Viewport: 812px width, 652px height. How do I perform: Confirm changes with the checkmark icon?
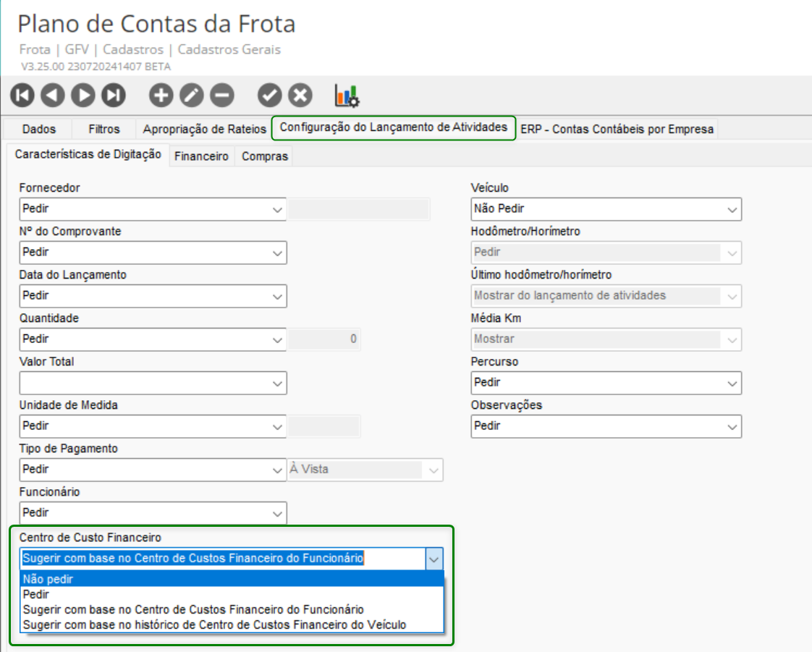coord(269,95)
